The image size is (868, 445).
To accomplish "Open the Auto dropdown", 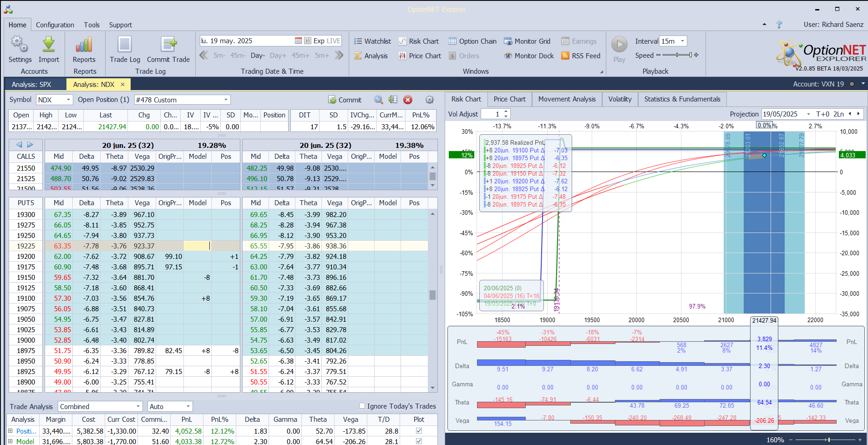I will [x=188, y=406].
